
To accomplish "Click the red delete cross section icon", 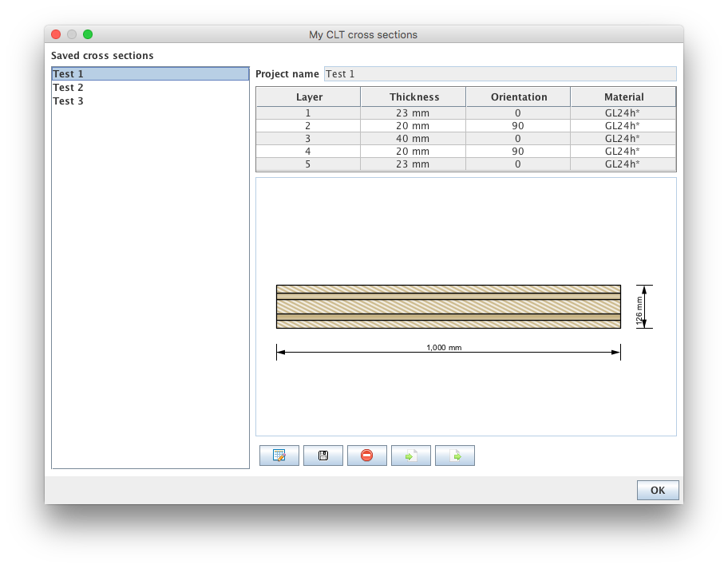I will (x=367, y=456).
